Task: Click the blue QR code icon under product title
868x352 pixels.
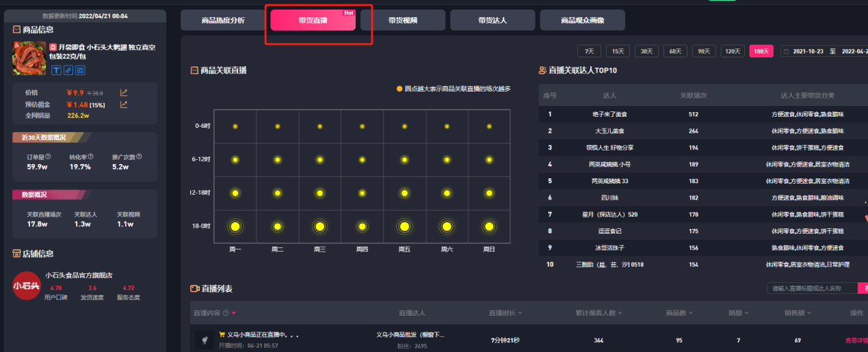Action: coord(80,70)
